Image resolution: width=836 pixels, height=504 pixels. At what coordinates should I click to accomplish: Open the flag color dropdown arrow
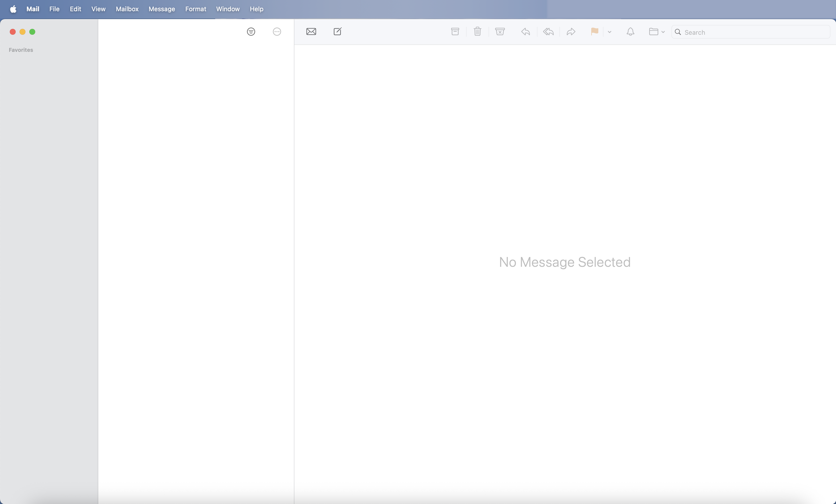[x=609, y=32]
